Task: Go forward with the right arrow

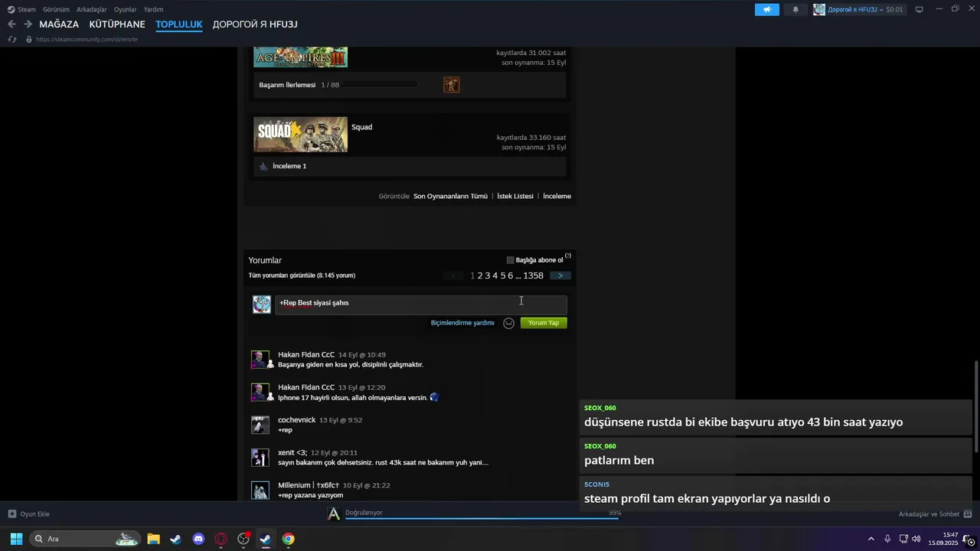Action: coord(28,24)
